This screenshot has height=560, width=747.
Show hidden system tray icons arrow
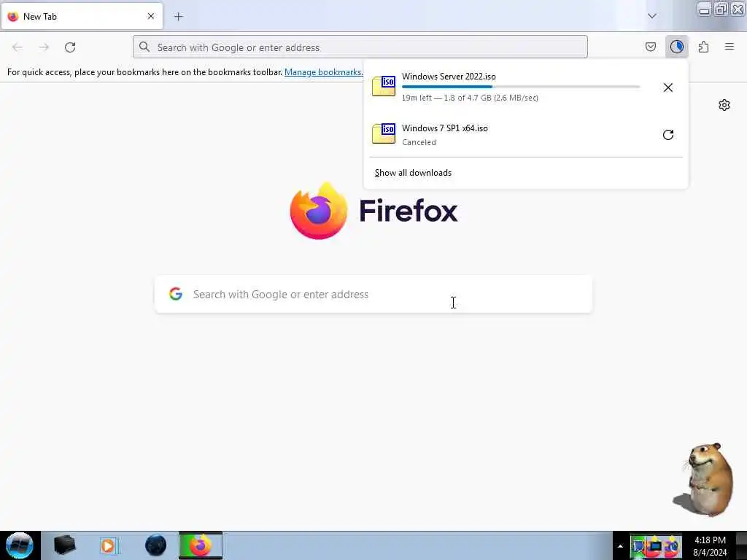pyautogui.click(x=620, y=546)
